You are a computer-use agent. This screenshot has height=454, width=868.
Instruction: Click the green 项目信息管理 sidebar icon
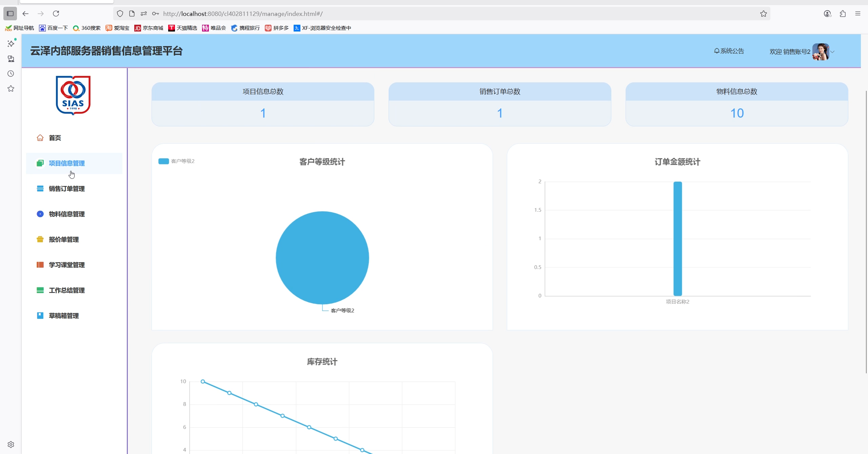click(40, 163)
